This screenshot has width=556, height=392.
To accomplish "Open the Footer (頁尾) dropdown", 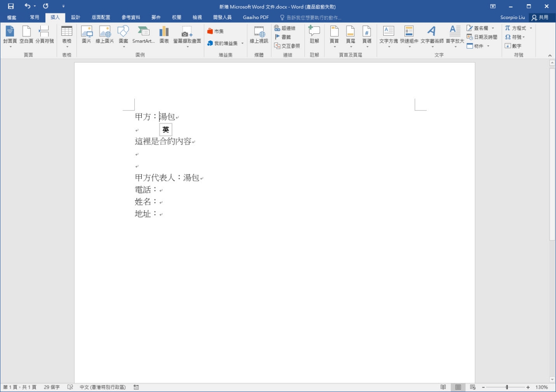I will point(350,36).
